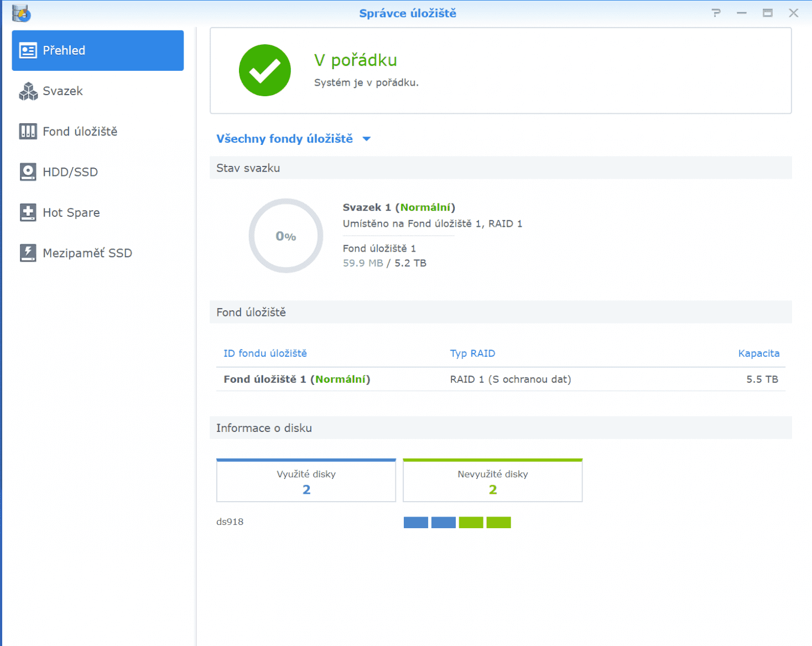Click the Hot Spare plus icon
Screen dimensions: 812x646
point(28,212)
